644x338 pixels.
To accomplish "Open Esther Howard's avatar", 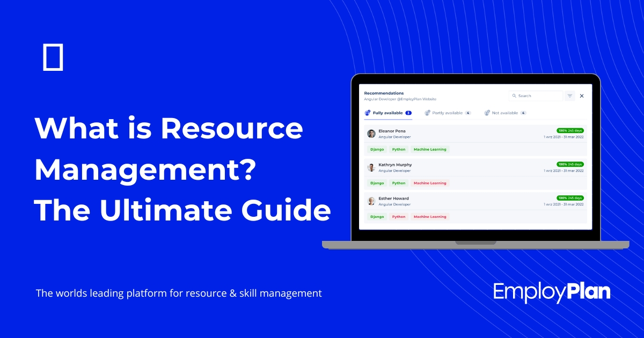I will [x=371, y=201].
